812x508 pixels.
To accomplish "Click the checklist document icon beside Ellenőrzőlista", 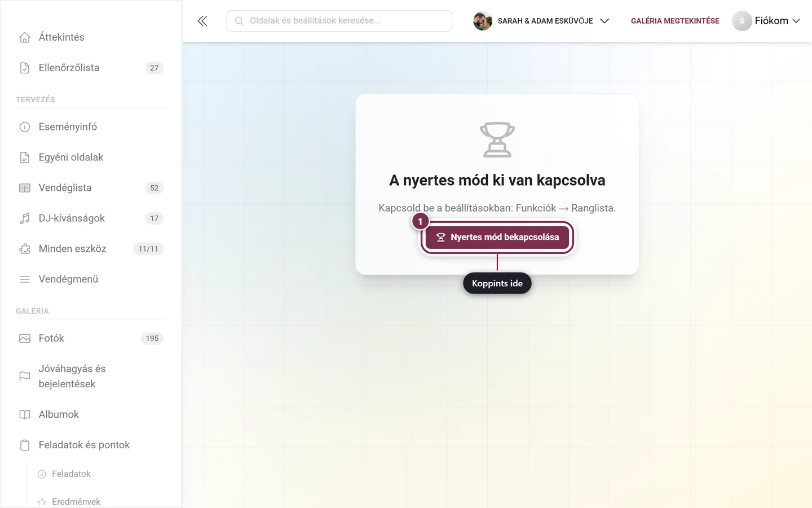I will tap(25, 68).
